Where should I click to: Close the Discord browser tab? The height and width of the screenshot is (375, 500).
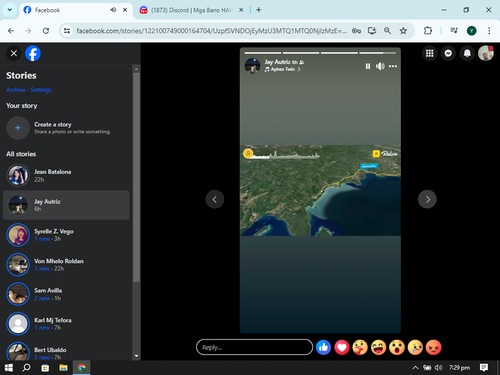[241, 10]
